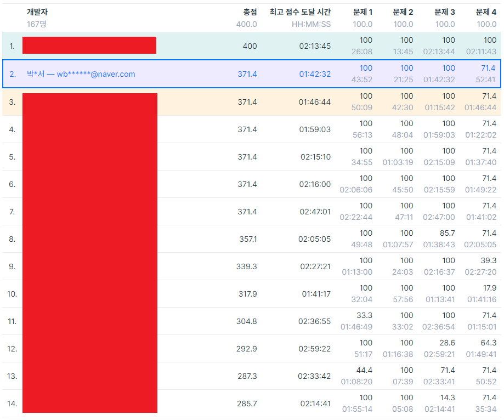Select the time 01:46:44 under 최고 점수 도달 시간
This screenshot has height=420, width=504.
[x=315, y=102]
